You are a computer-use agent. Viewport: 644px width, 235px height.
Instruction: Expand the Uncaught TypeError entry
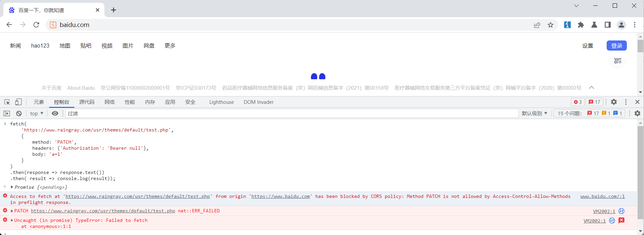point(12,221)
